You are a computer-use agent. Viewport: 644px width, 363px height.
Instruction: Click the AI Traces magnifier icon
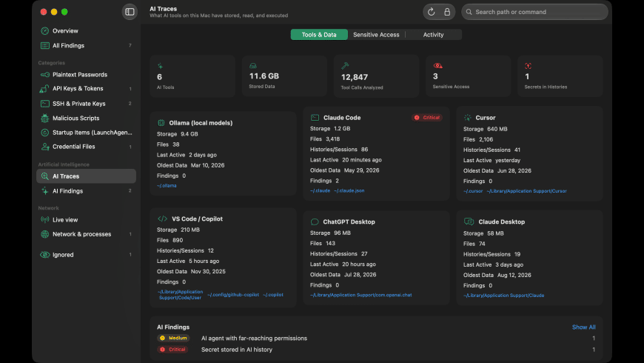[x=44, y=176]
